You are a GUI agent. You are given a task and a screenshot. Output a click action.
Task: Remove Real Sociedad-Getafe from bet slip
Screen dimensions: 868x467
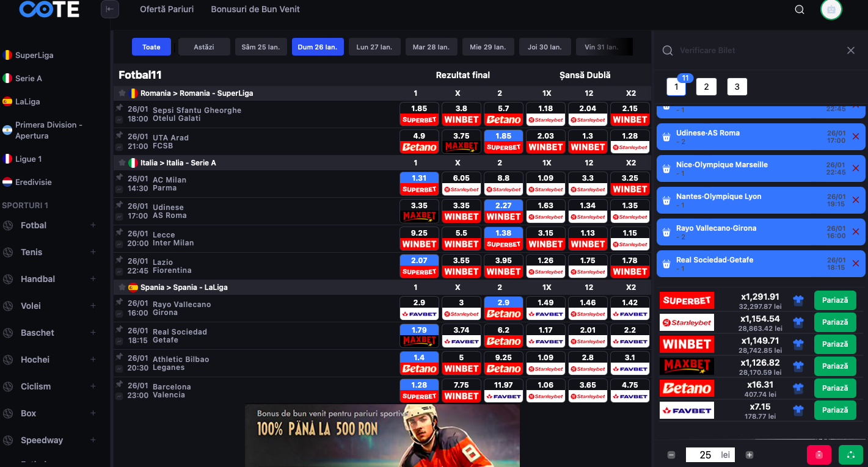855,263
